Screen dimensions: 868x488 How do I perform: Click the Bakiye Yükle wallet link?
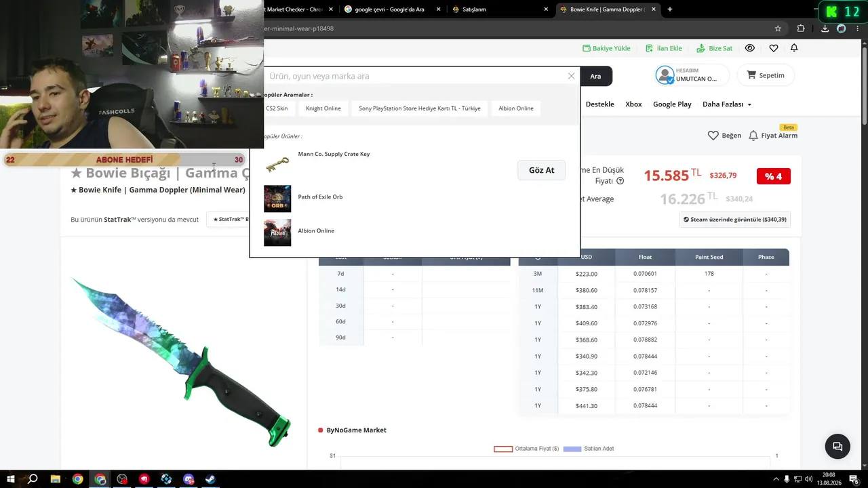click(x=606, y=48)
